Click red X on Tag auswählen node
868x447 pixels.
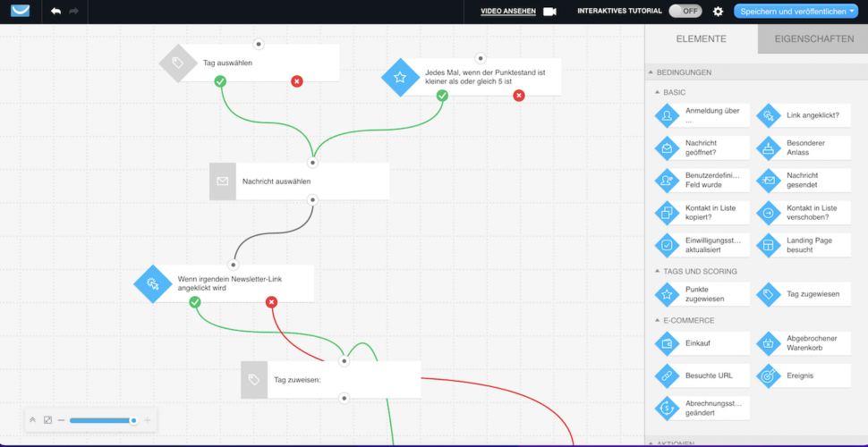pos(297,82)
